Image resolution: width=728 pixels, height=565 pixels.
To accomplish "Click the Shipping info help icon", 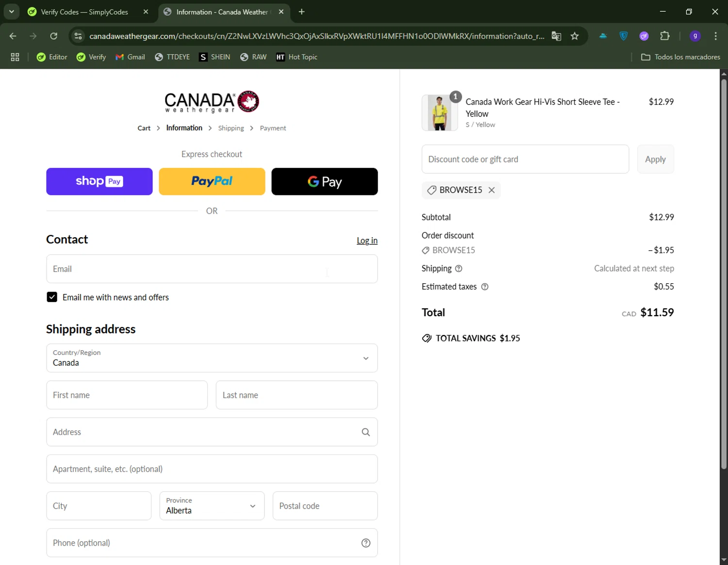I will click(x=459, y=268).
